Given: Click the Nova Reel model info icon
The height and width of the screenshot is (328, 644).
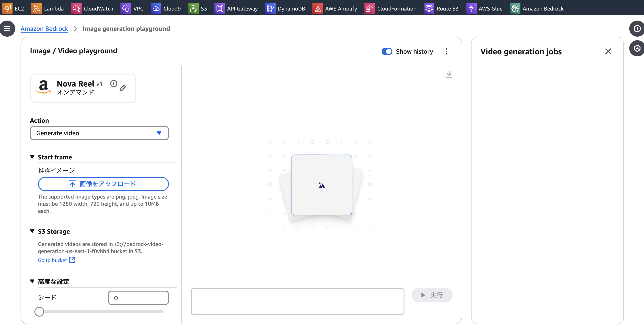Looking at the screenshot, I should (114, 84).
